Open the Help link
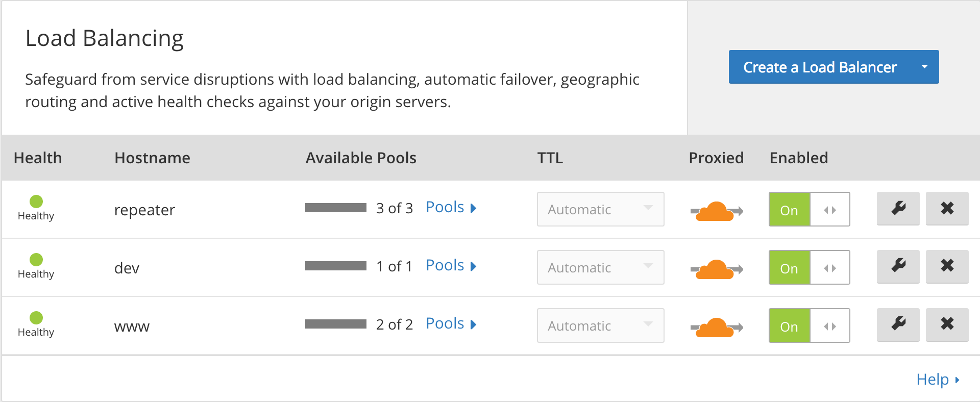980x402 pixels. tap(938, 380)
